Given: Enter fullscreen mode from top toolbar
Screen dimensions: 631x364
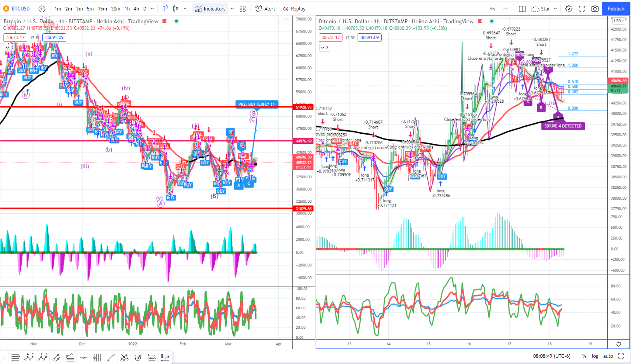Looking at the screenshot, I should coord(582,9).
